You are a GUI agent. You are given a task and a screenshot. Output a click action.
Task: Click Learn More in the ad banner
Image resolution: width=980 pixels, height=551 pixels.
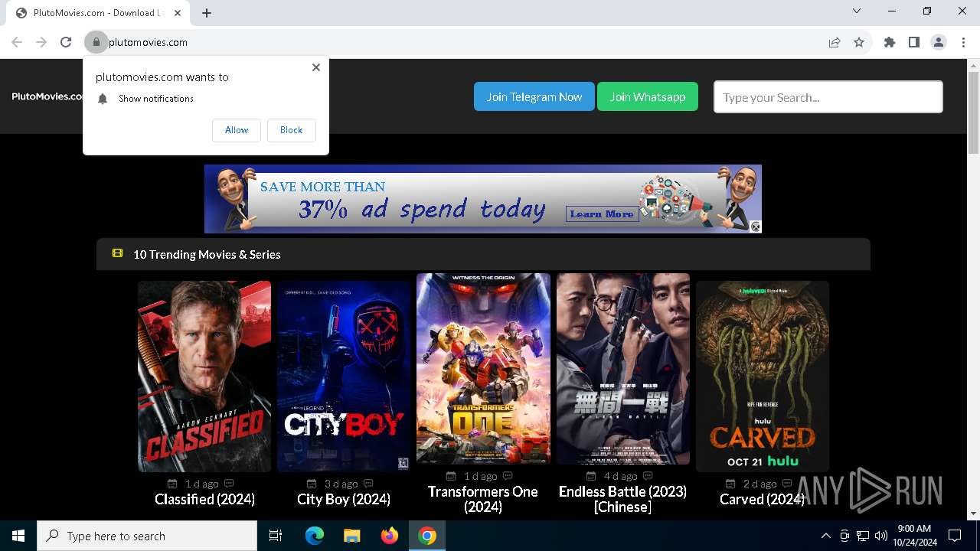click(602, 214)
